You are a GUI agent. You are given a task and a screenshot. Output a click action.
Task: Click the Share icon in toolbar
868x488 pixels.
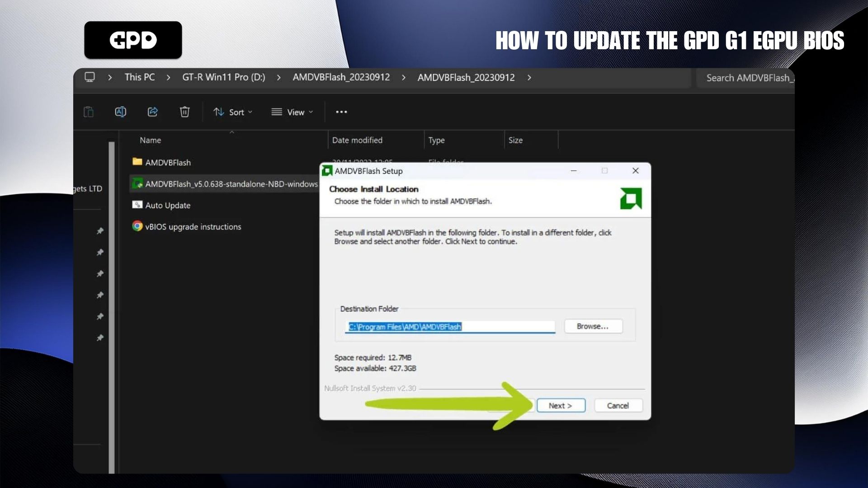pos(152,112)
